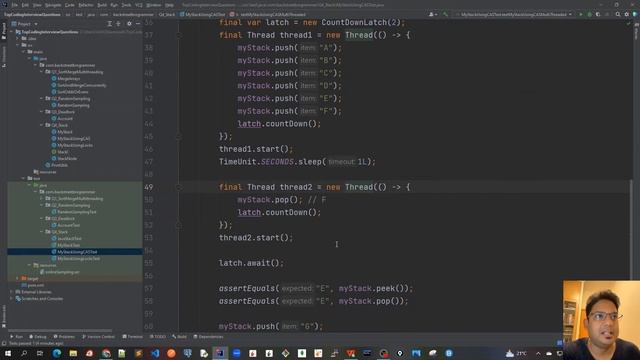Toggle fold marker at line 49
Screen dimensions: 640x360
(x=179, y=187)
